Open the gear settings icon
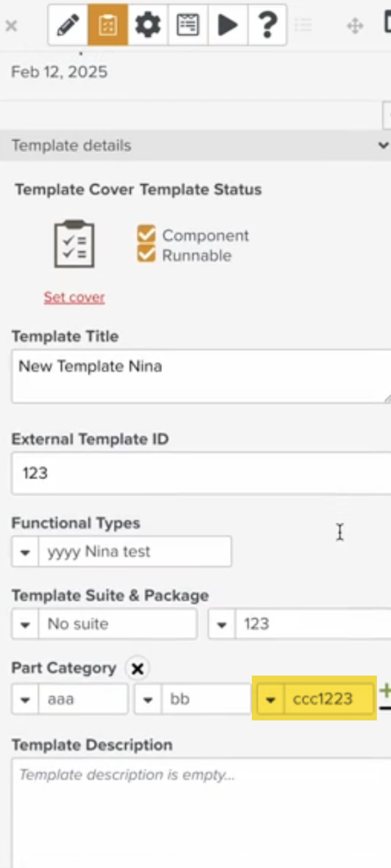 point(148,25)
